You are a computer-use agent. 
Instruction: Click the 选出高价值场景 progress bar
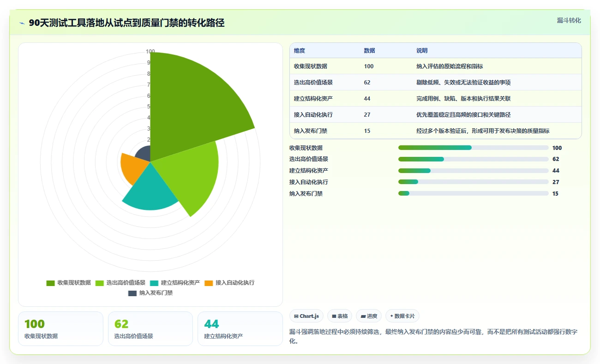click(473, 159)
